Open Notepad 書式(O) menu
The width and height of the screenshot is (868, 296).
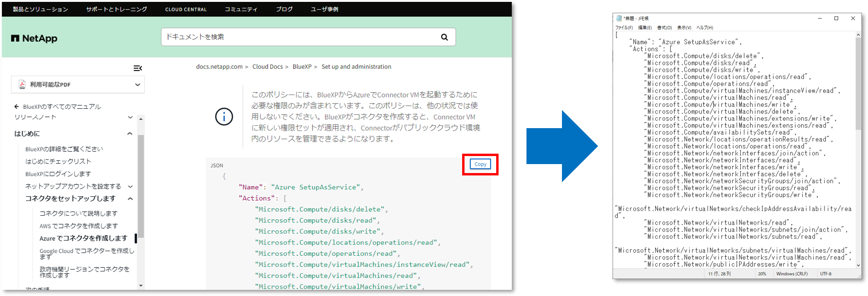tap(665, 28)
